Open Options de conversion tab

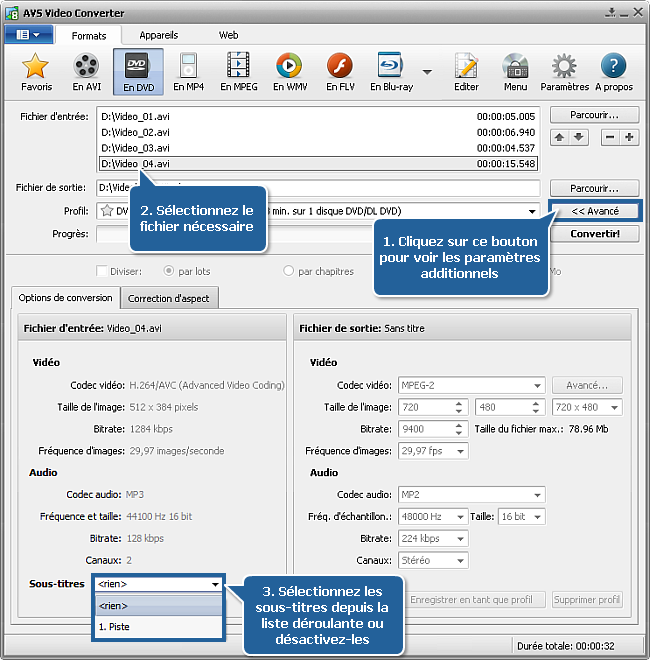66,298
